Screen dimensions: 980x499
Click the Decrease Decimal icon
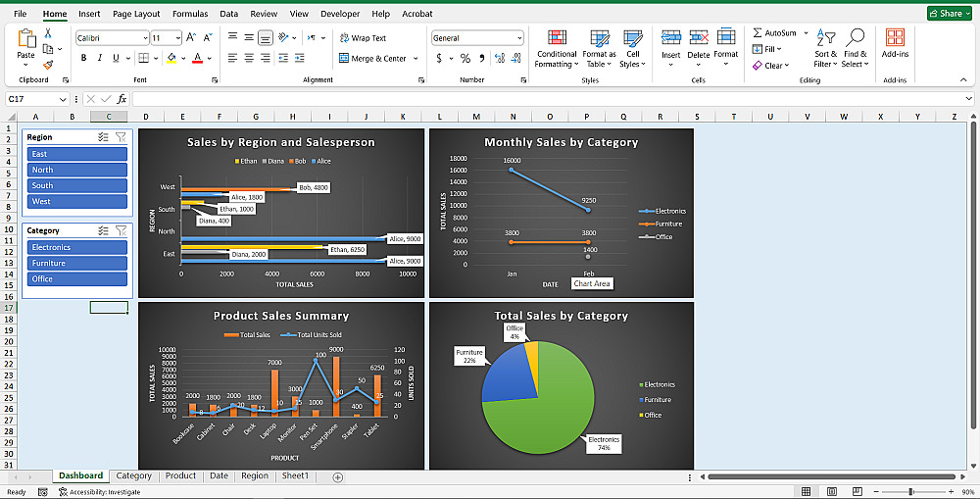click(x=515, y=58)
